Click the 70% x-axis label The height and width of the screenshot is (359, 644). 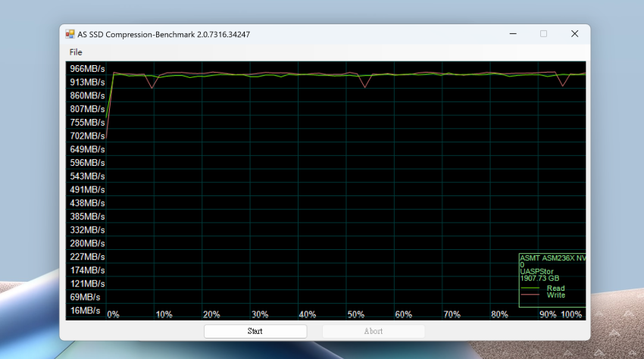point(452,314)
